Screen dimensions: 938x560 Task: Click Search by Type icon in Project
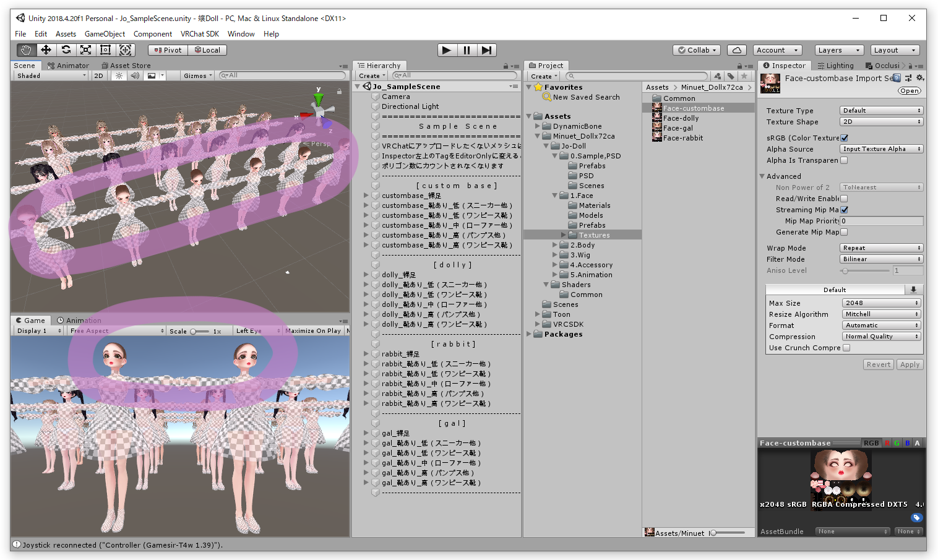(x=717, y=76)
